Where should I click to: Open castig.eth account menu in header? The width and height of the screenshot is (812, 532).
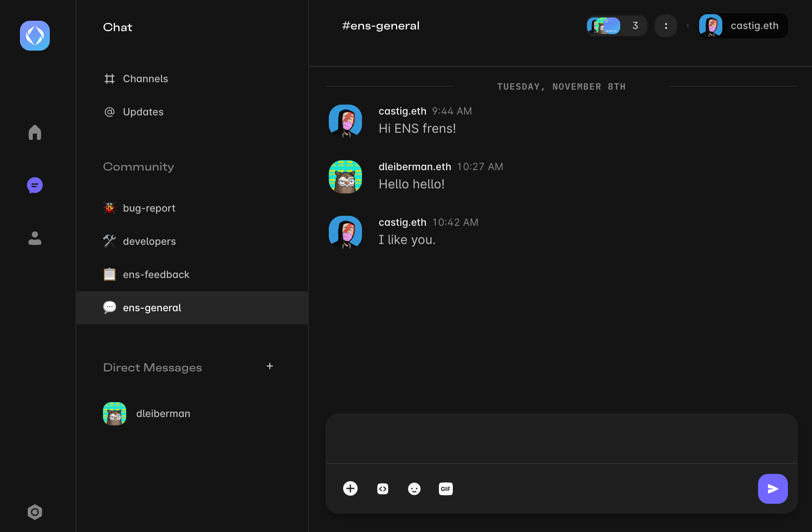point(743,26)
